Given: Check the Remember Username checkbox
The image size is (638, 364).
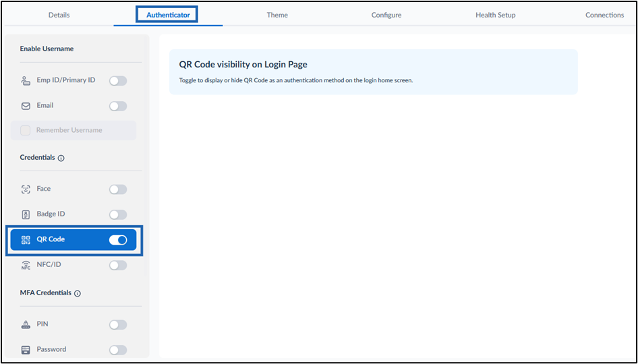Looking at the screenshot, I should pyautogui.click(x=25, y=131).
